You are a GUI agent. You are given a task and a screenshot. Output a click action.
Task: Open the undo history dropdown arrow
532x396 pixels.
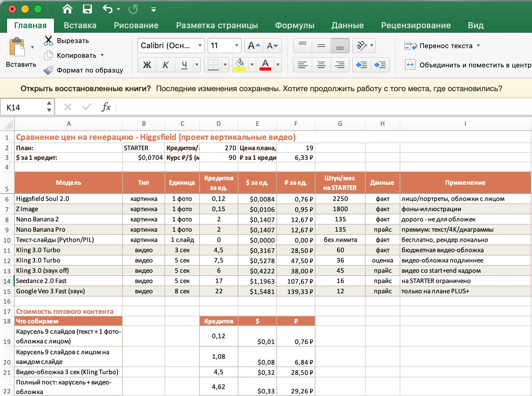point(119,9)
